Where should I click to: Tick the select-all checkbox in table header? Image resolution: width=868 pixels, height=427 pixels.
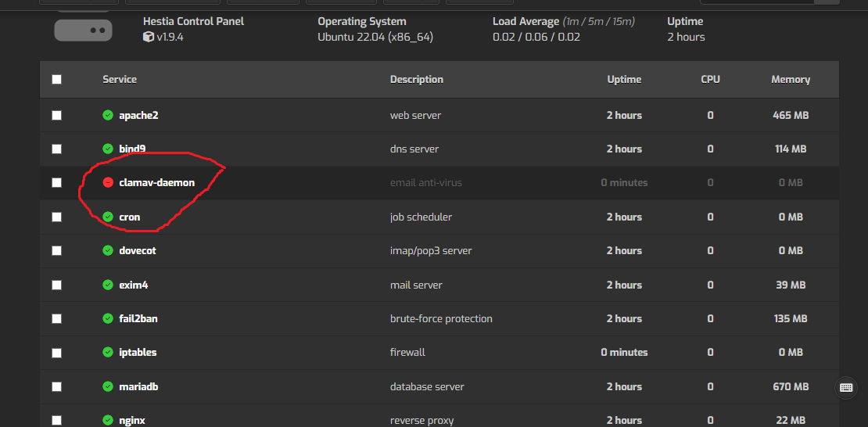56,79
